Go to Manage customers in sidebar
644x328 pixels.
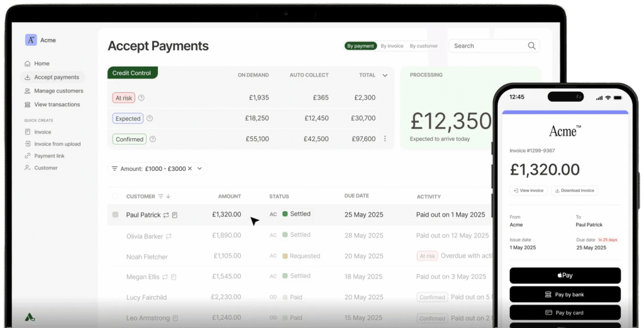click(x=58, y=91)
